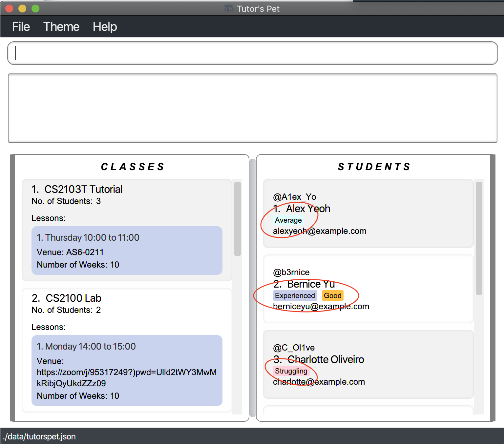Click the Lessons: label under CS2103T Tutorial
Screen dimensions: 504x444
pos(49,218)
